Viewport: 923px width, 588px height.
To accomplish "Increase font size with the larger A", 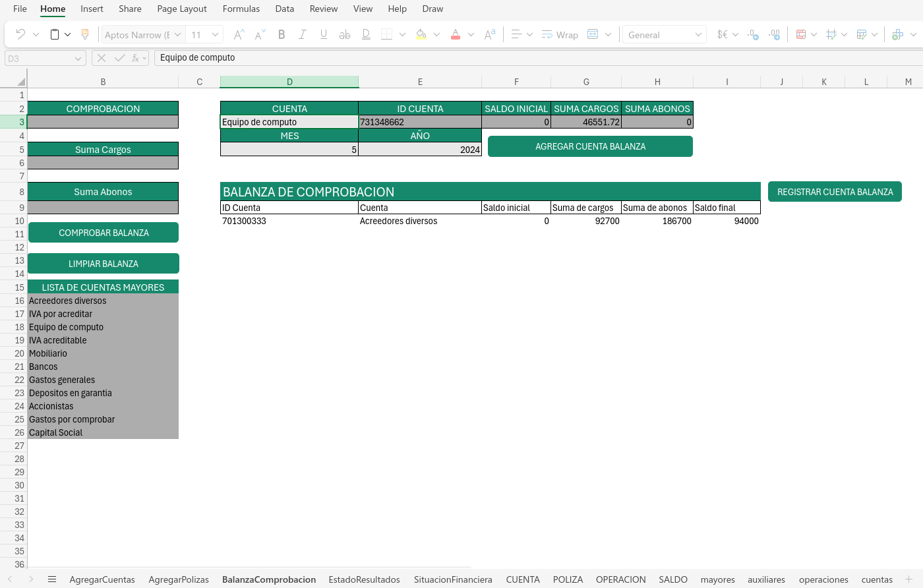I will (x=239, y=34).
